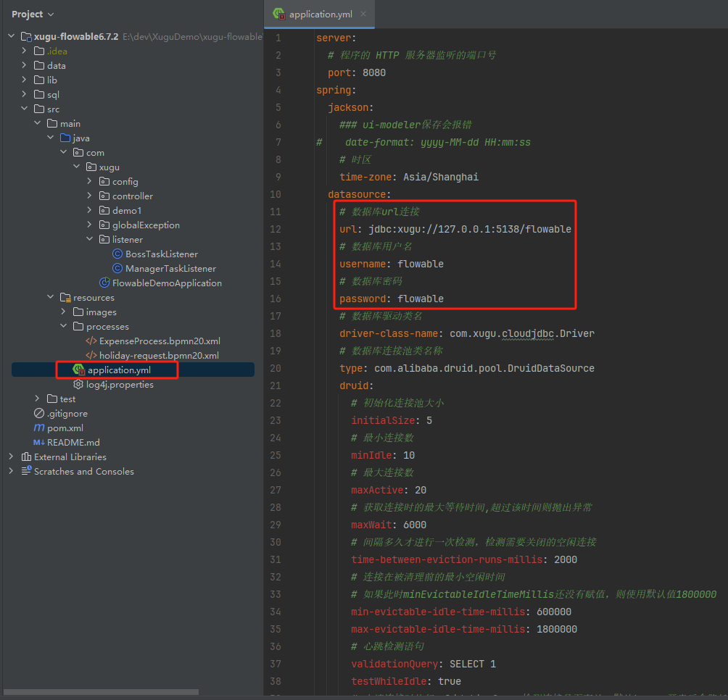Select holiday-request.bpmn20.xml in project tree

click(x=159, y=356)
